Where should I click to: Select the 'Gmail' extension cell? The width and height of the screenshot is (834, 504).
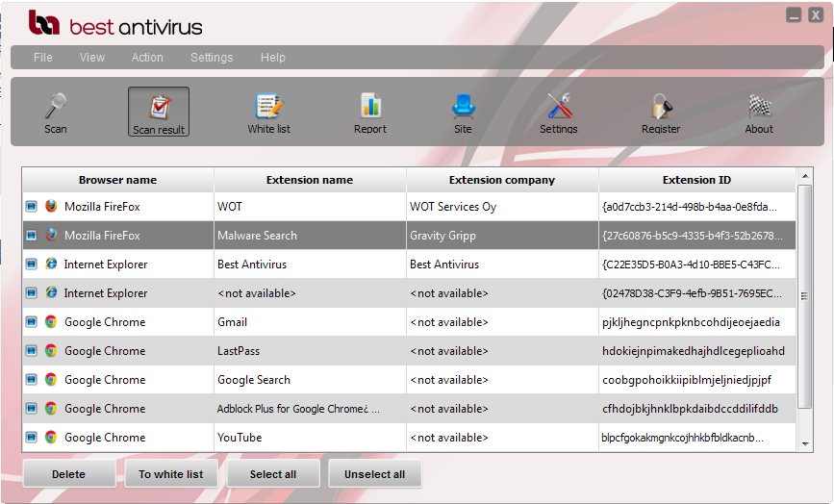tap(310, 321)
